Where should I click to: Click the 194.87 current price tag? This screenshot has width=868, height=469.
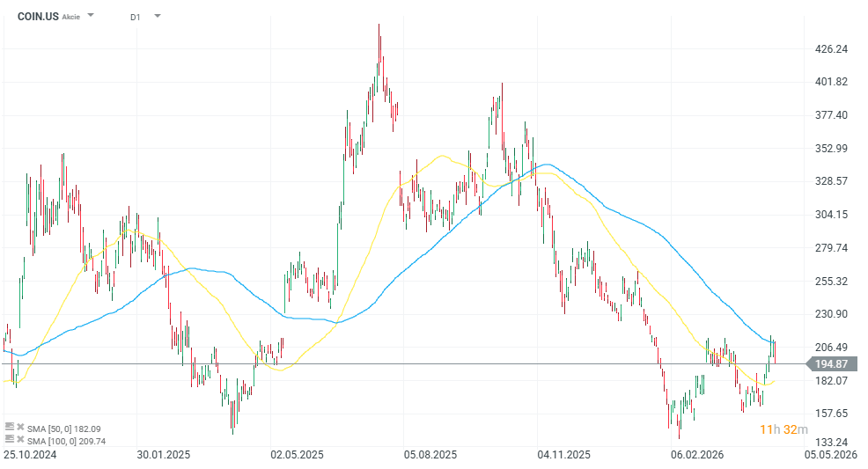(x=830, y=363)
